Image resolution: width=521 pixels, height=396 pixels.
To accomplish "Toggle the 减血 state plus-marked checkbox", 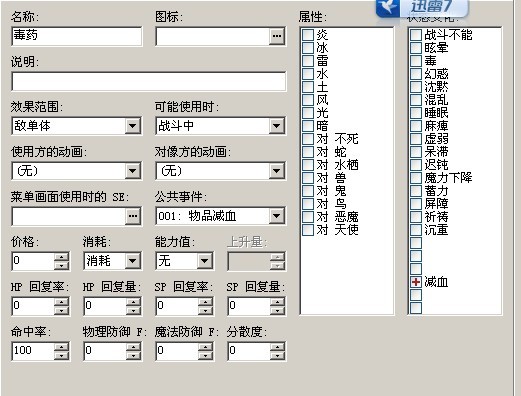I will click(x=416, y=282).
